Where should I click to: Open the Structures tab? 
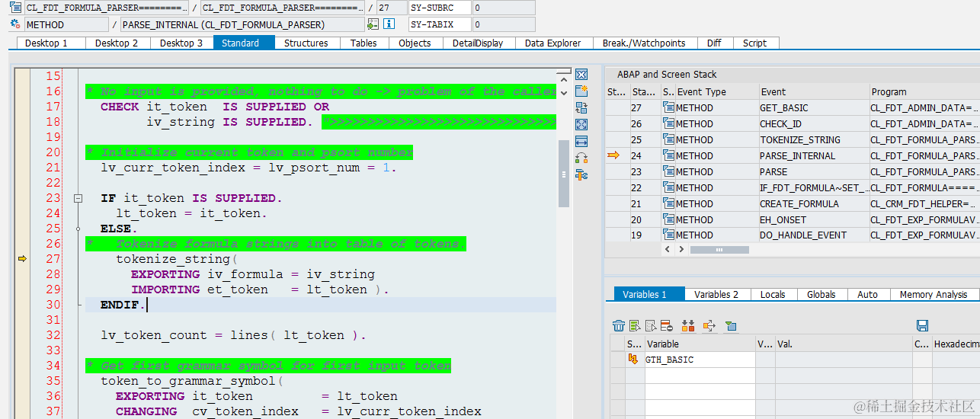pyautogui.click(x=306, y=43)
